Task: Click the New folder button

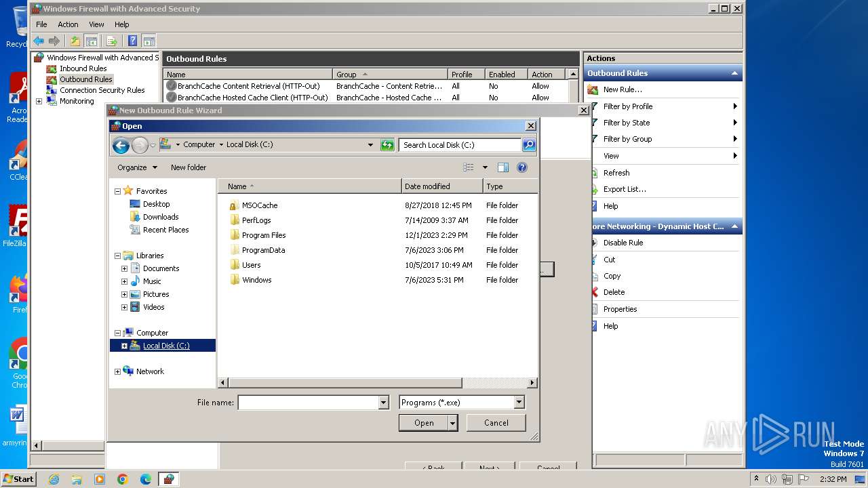Action: tap(189, 167)
